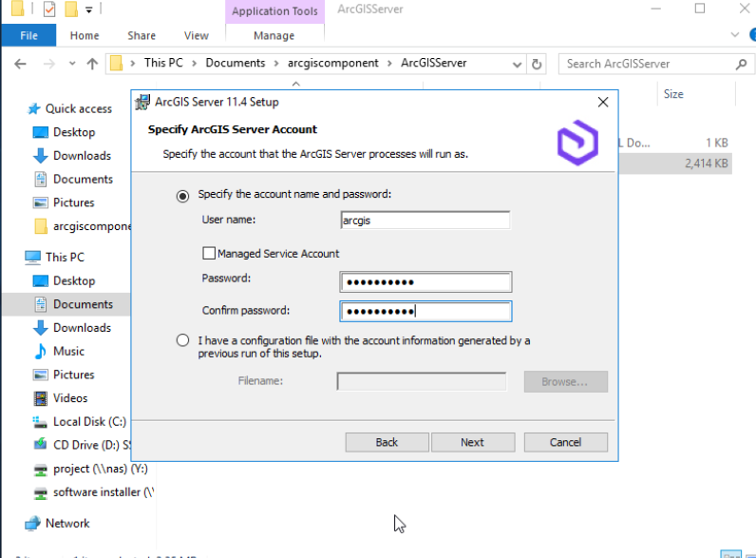Click 'This PC' in the address path
Image resolution: width=756 pixels, height=558 pixels.
click(x=163, y=63)
